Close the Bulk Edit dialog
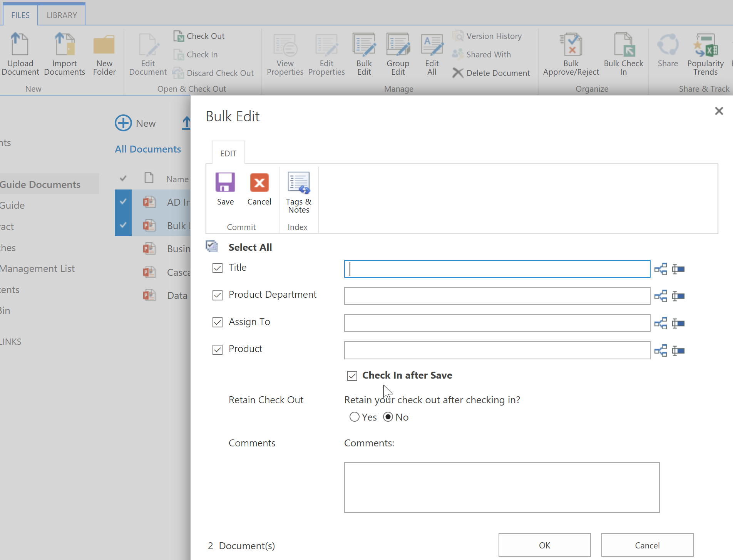This screenshot has width=733, height=560. pyautogui.click(x=719, y=111)
